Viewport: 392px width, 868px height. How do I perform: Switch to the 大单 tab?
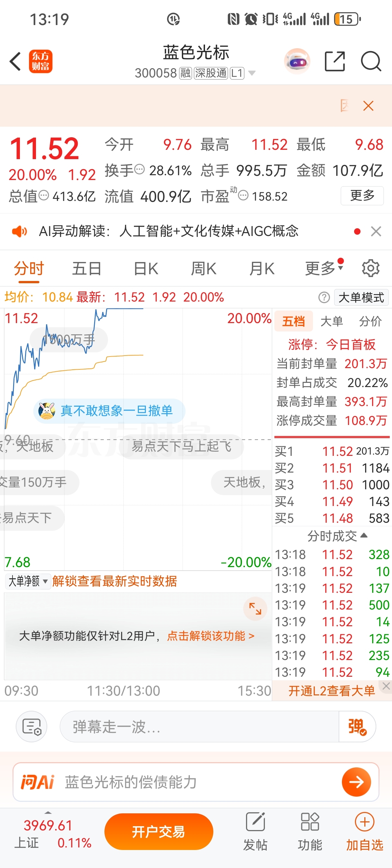click(x=332, y=321)
